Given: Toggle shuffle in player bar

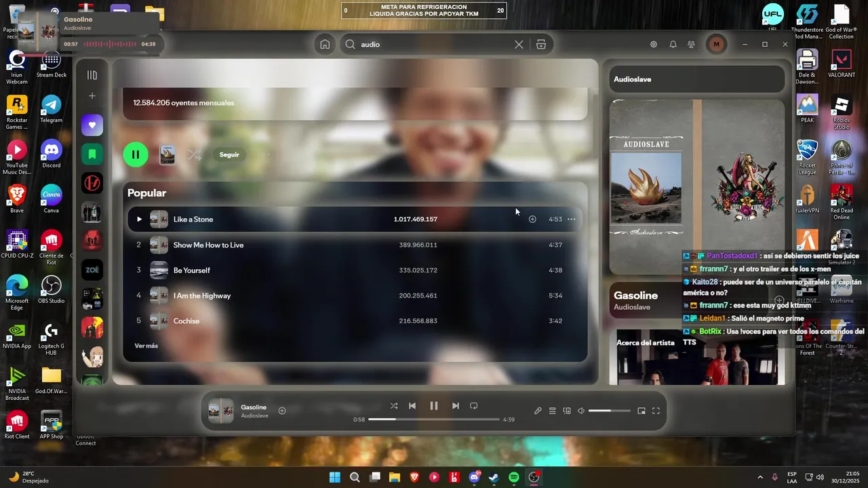Looking at the screenshot, I should (x=394, y=406).
